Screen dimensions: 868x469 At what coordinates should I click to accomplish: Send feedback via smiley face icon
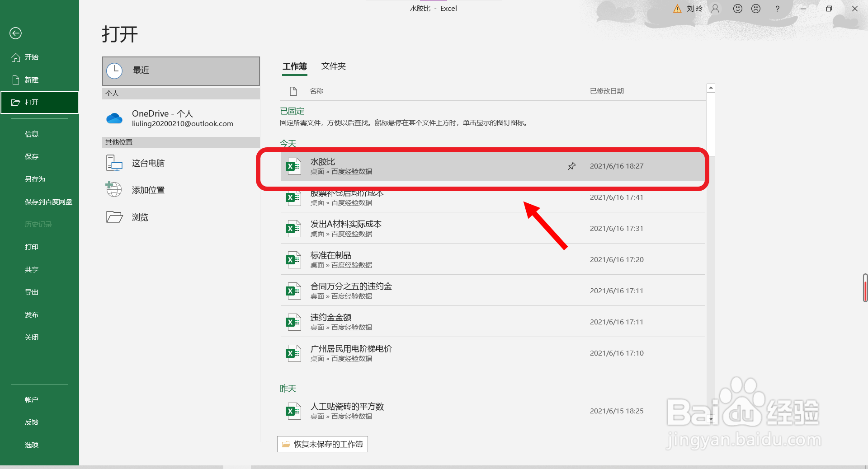pyautogui.click(x=737, y=8)
